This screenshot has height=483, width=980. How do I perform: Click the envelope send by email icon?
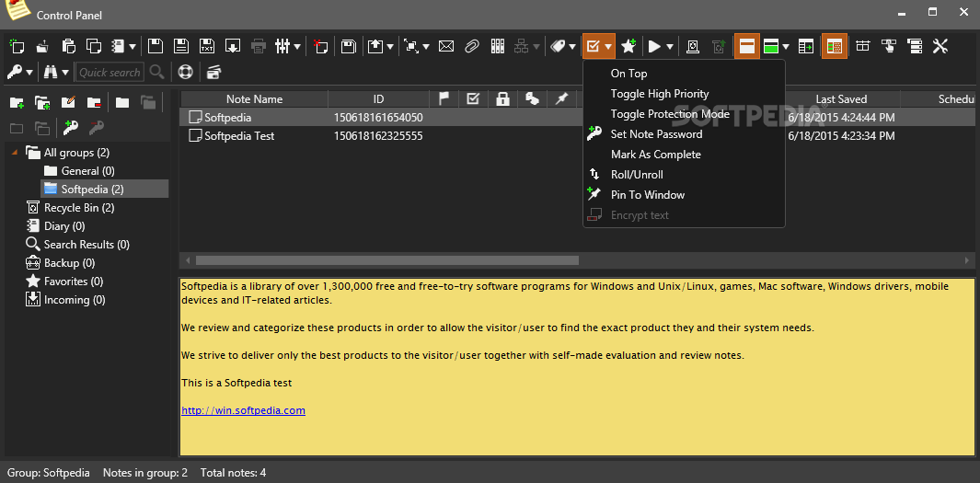[445, 46]
